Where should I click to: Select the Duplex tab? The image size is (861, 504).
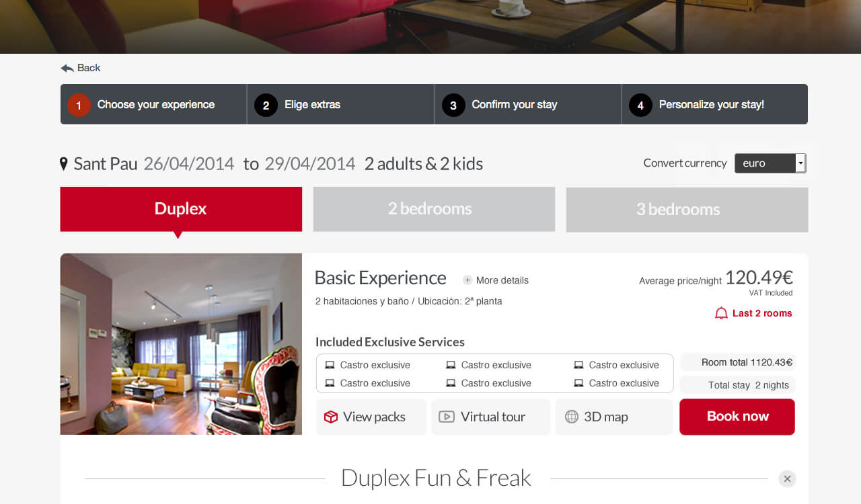181,209
